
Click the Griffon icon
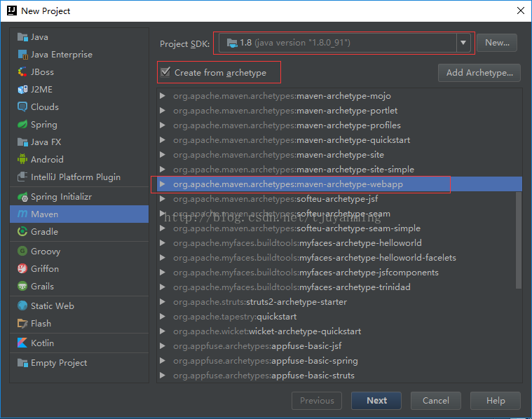22,268
